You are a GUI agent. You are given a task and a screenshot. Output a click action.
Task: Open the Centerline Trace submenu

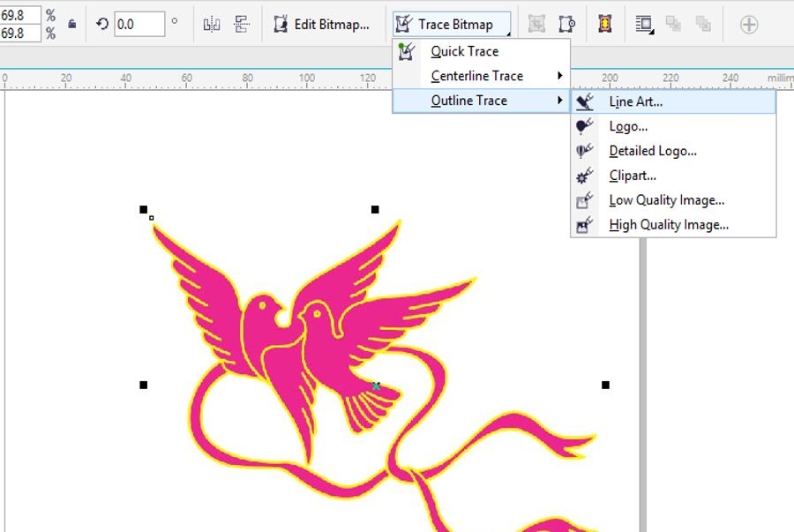(481, 76)
